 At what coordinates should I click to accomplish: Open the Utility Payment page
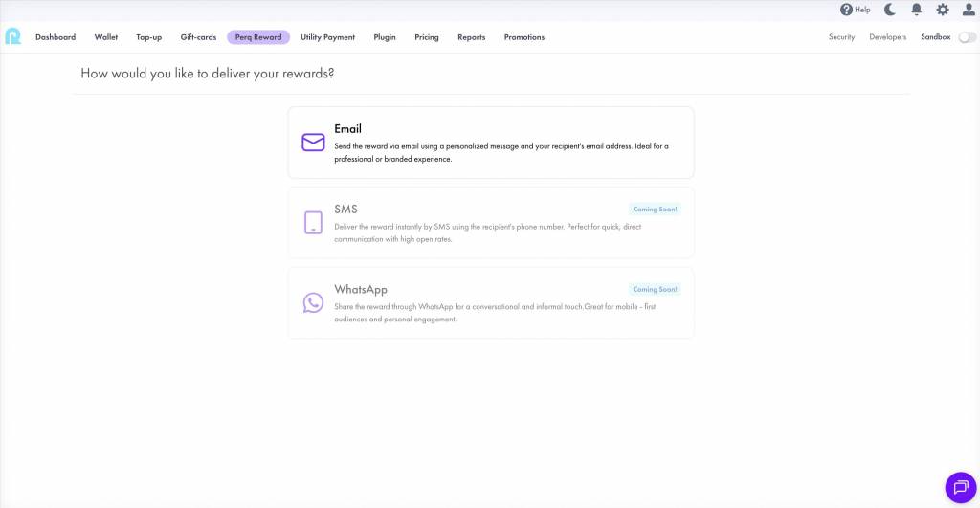(x=327, y=37)
